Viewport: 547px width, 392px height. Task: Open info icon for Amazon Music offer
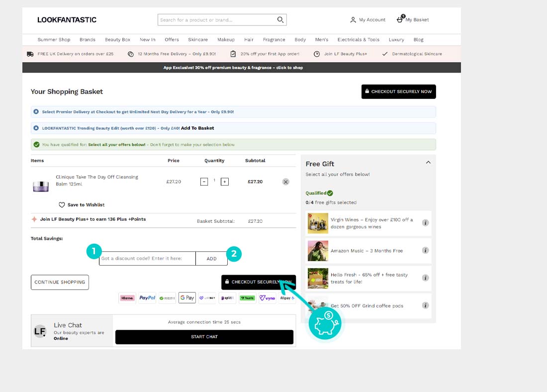[x=425, y=250]
